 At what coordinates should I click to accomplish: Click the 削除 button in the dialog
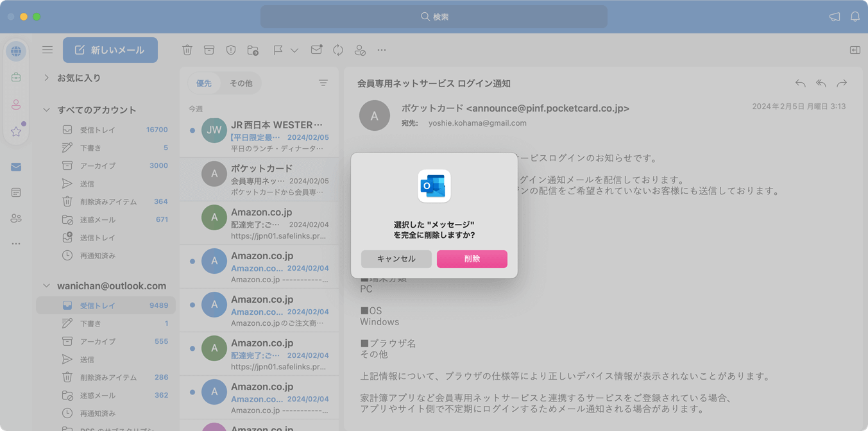point(472,259)
